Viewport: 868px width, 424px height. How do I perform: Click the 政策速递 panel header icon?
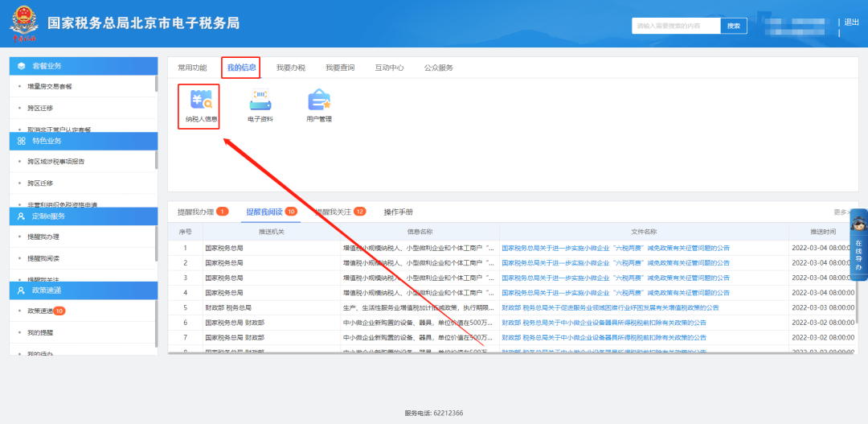click(x=21, y=290)
